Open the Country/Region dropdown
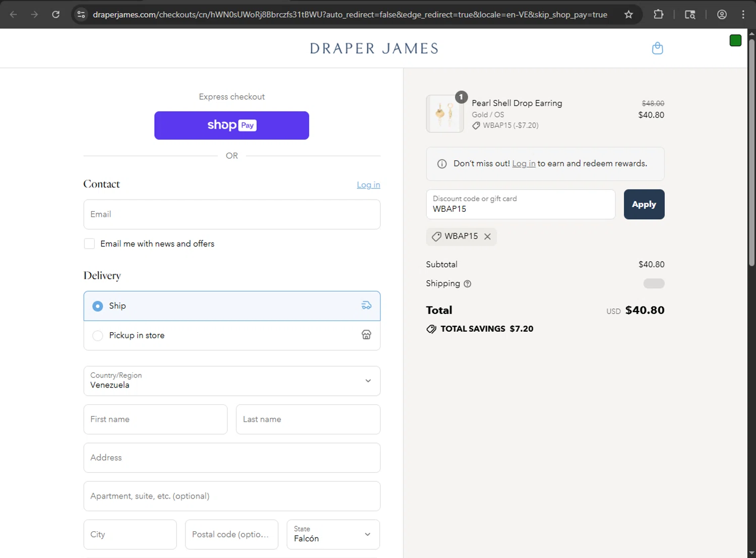 232,381
